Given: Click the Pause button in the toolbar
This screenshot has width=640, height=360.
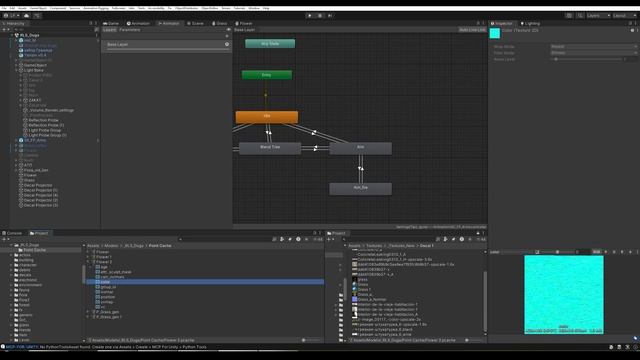Looking at the screenshot, I should 320,16.
